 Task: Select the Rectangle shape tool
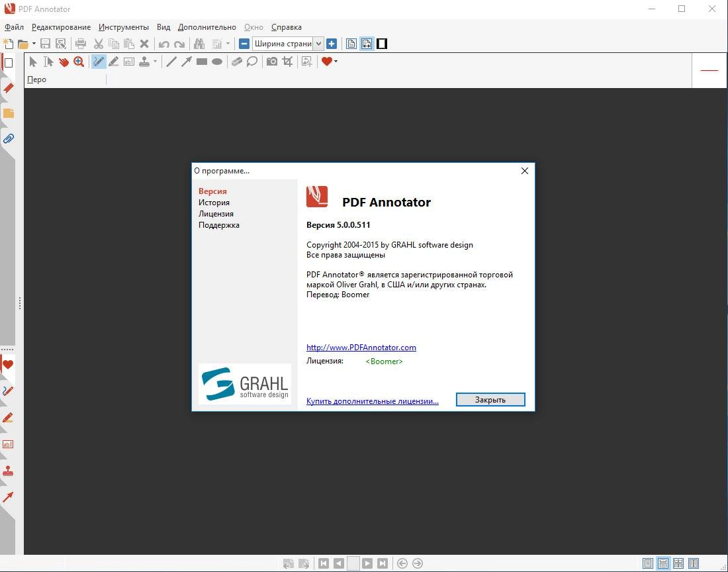pos(201,62)
